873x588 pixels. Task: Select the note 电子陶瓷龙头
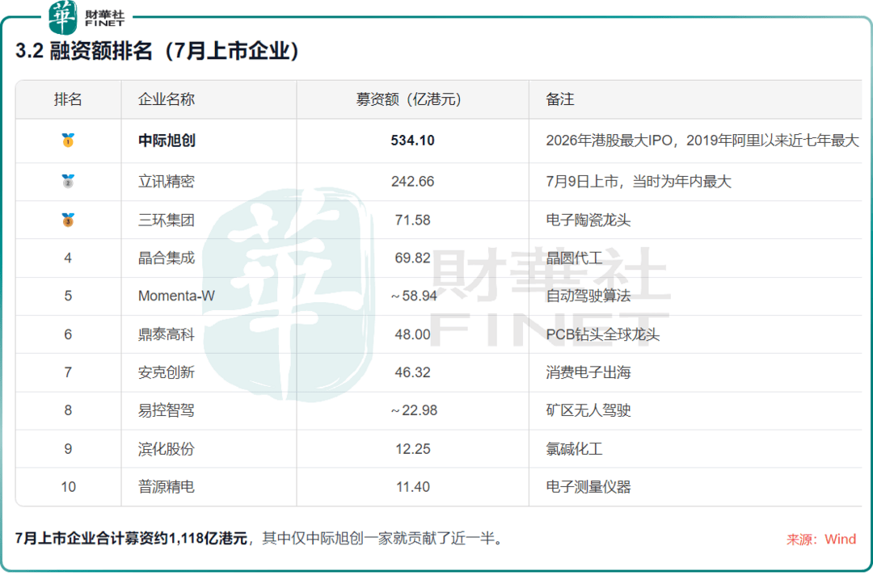[588, 220]
